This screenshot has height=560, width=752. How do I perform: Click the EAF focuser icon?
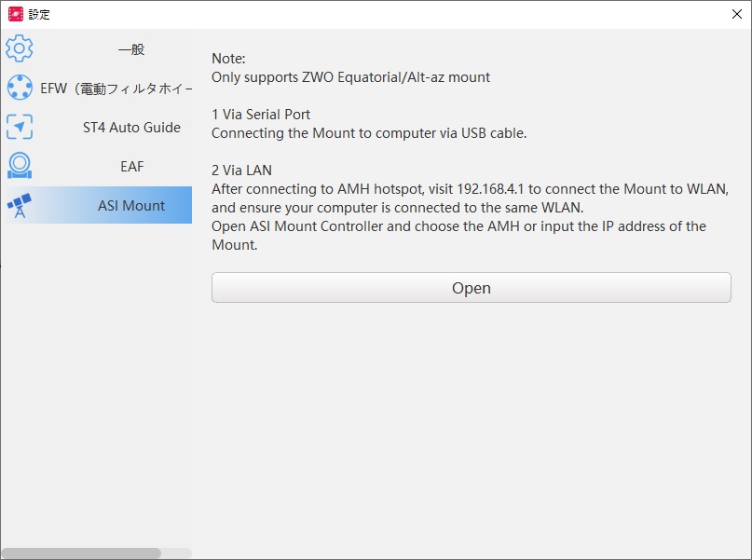20,166
